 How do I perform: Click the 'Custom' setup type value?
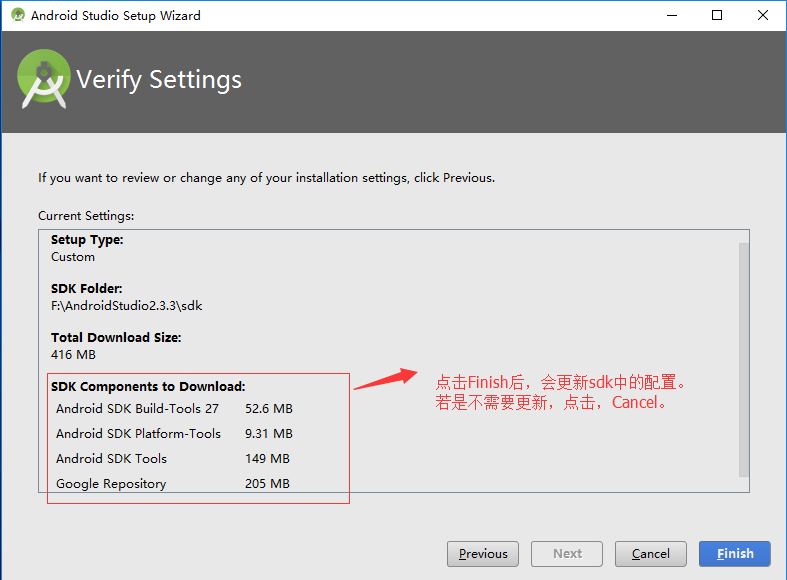[73, 257]
